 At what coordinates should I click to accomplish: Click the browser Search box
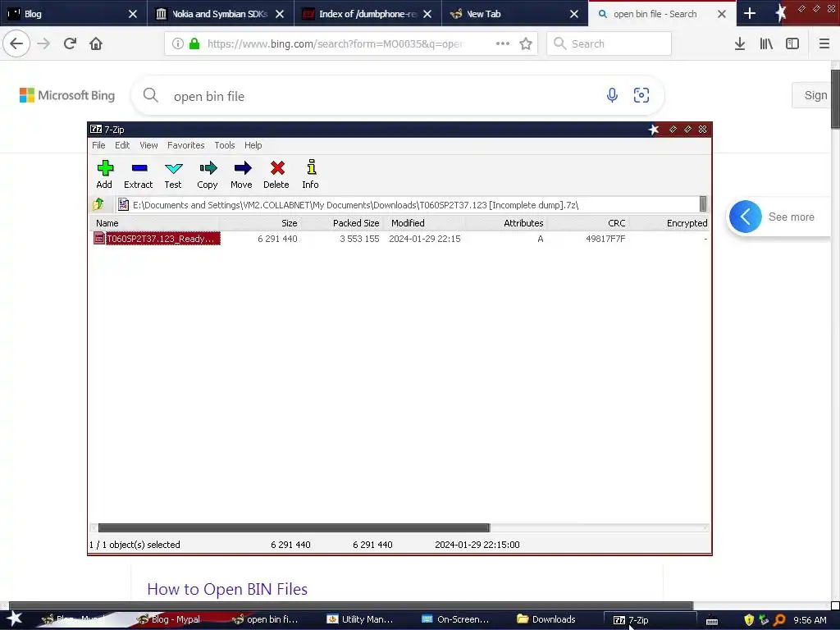pos(609,44)
